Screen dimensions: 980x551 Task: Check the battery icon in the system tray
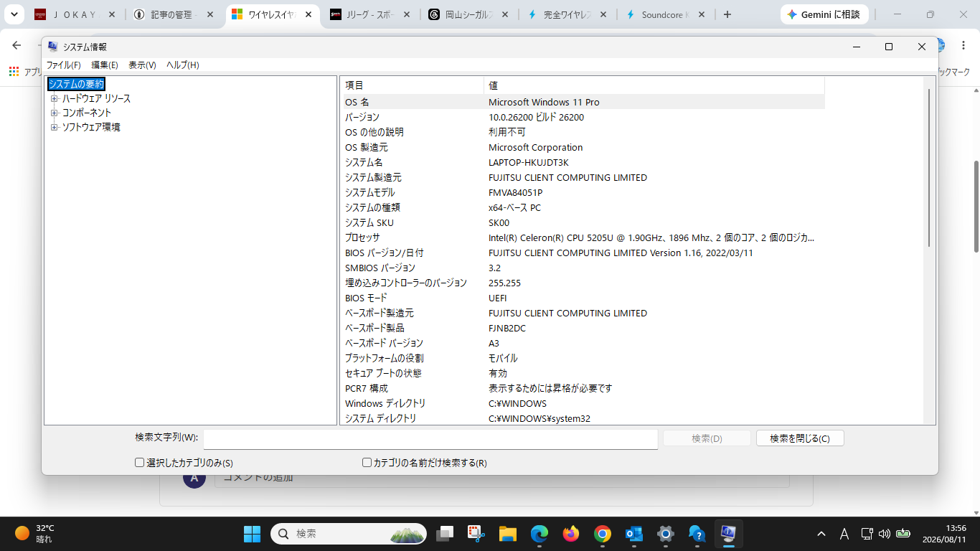pyautogui.click(x=903, y=534)
